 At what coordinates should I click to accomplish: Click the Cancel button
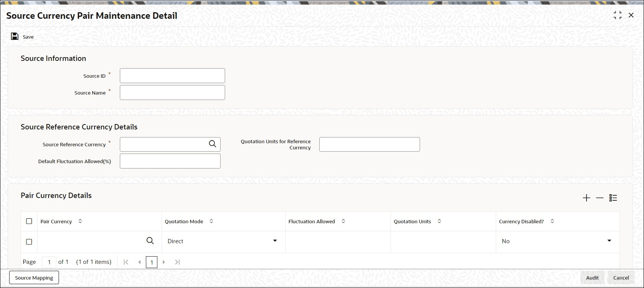coord(621,278)
